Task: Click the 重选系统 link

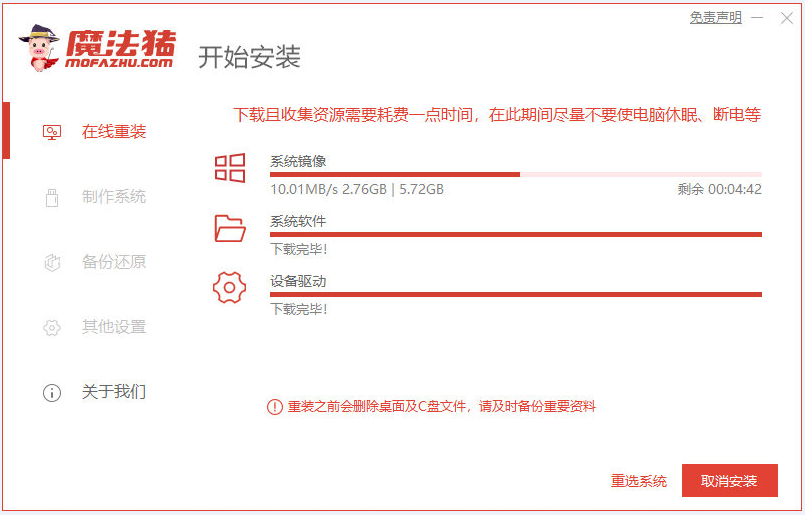Action: pos(638,481)
